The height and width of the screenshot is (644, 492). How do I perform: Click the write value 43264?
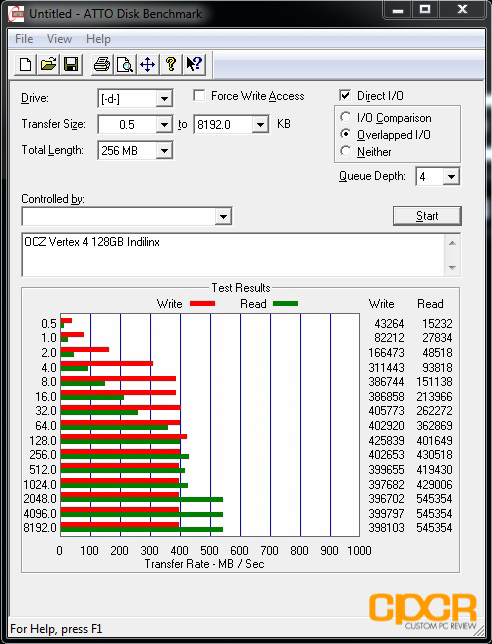point(389,324)
